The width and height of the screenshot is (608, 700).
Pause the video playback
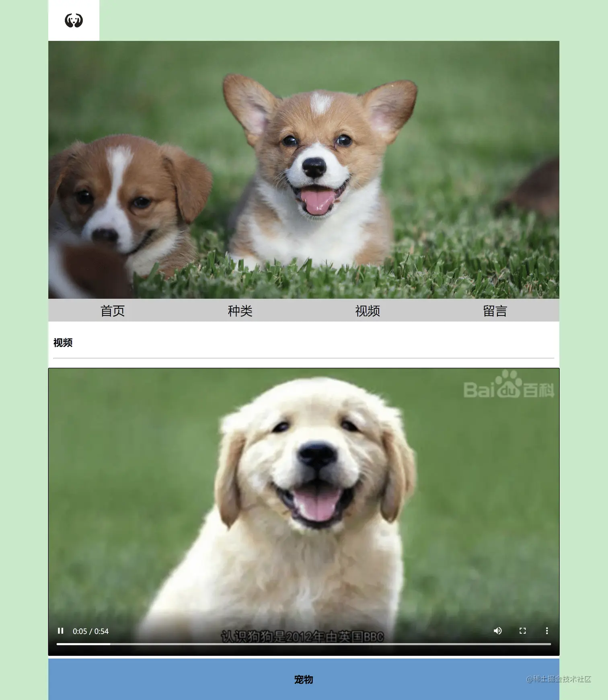click(61, 631)
